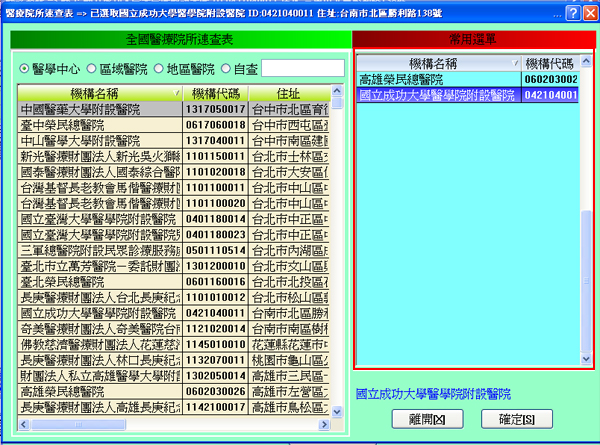Sort left table by 機構代碼 column header
The width and height of the screenshot is (600, 445).
click(x=213, y=92)
